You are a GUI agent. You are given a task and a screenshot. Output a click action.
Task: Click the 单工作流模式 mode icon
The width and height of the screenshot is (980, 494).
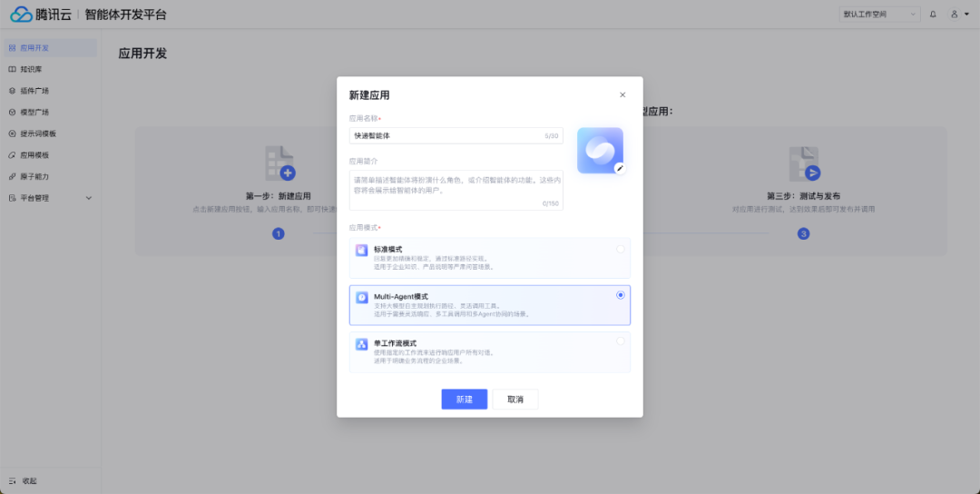pos(361,344)
